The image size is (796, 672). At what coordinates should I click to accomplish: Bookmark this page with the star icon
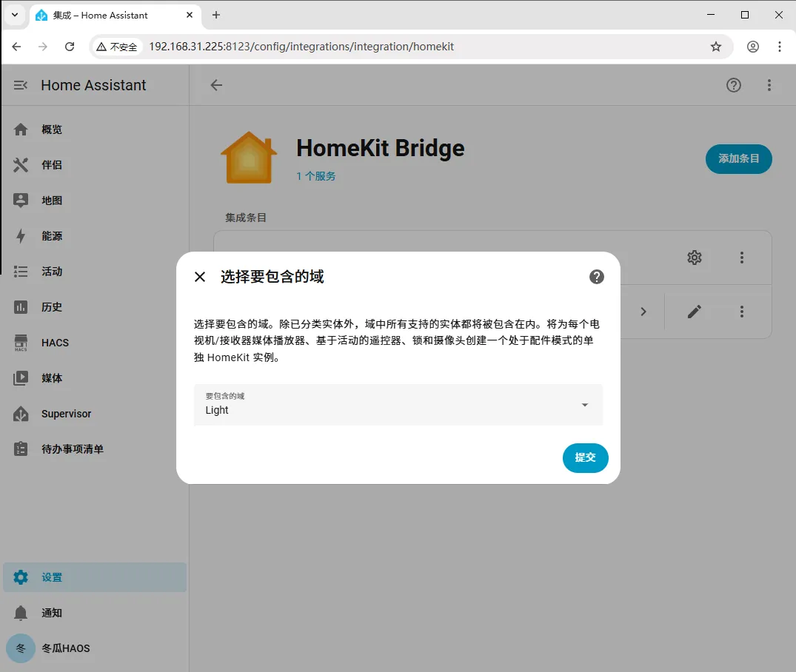(x=716, y=47)
